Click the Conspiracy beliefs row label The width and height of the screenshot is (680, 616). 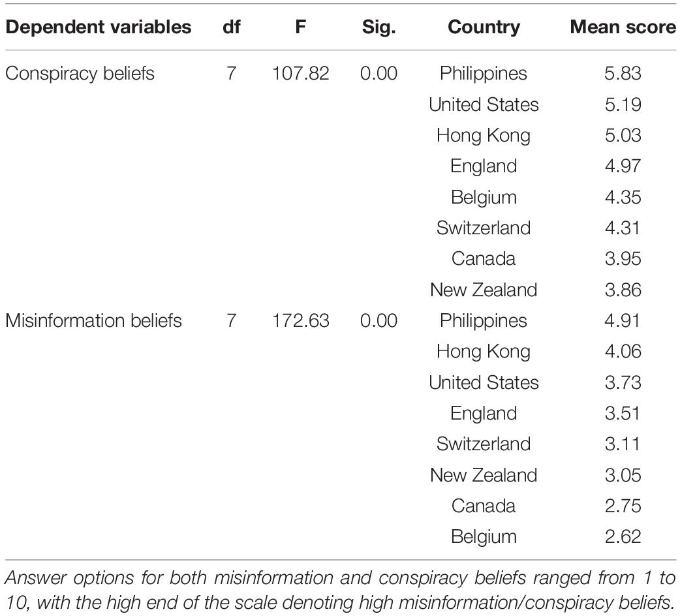pos(80,73)
